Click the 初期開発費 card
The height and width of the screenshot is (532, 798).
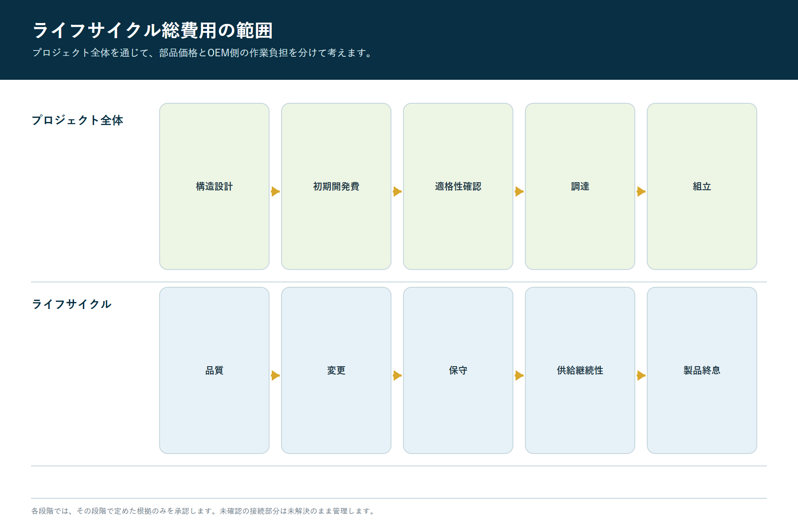336,186
